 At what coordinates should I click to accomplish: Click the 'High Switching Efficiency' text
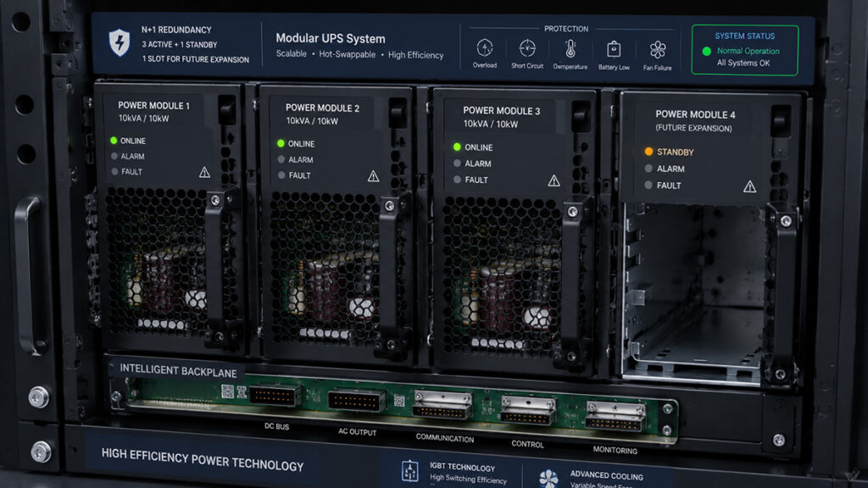(x=468, y=479)
